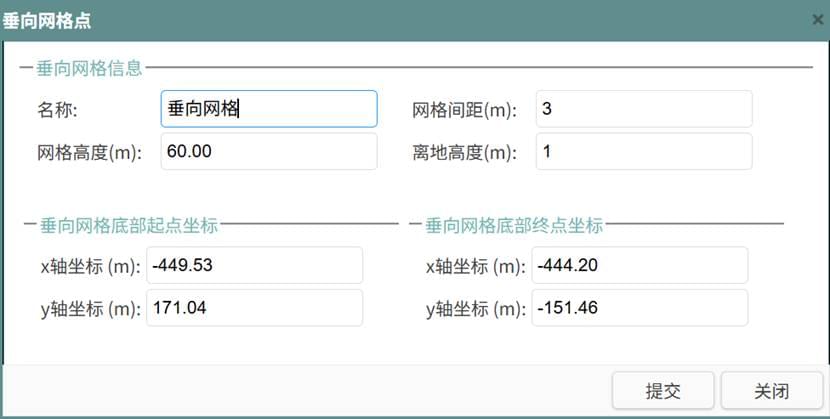
Task: Focus the 名称 text field
Action: pos(268,109)
